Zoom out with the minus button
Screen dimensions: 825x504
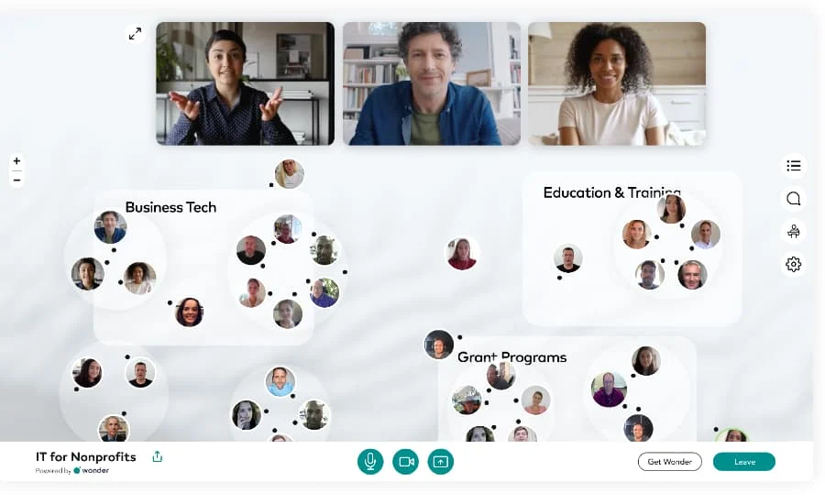coord(16,181)
